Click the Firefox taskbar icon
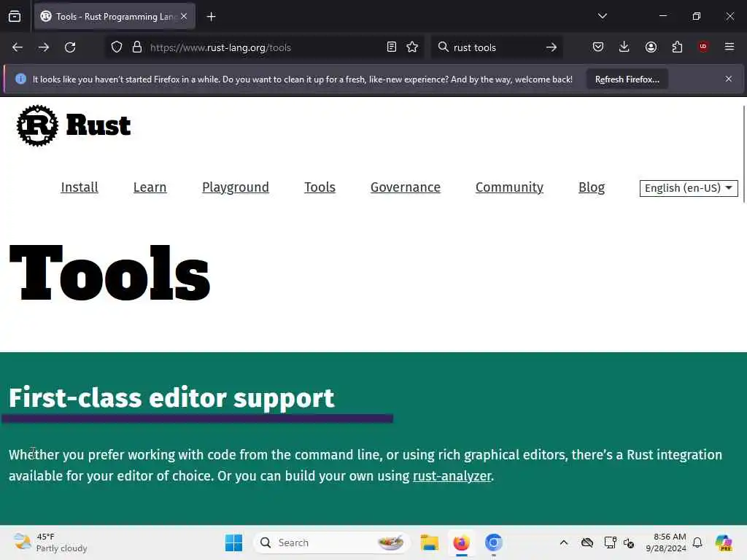 461,542
